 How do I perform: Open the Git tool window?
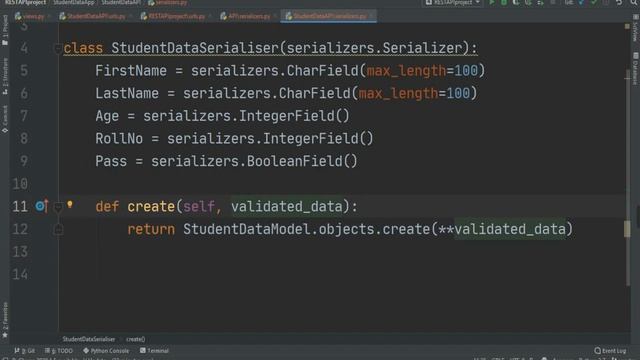tap(24, 351)
